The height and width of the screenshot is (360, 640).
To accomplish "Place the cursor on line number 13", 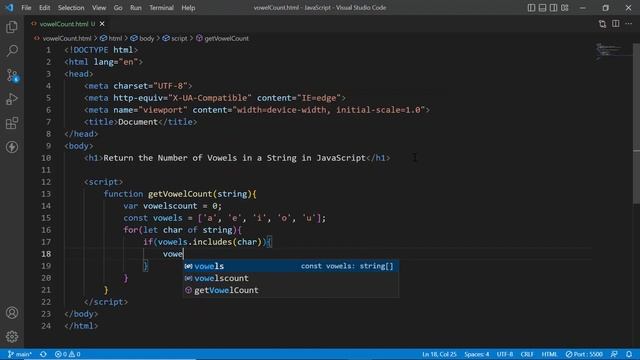I will (x=46, y=194).
